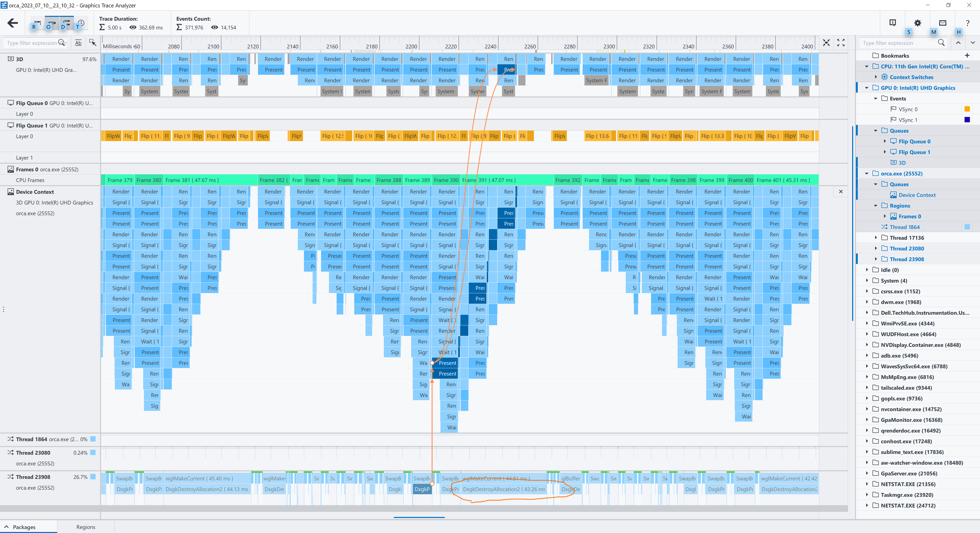Viewport: 980px width, 533px height.
Task: Switch to the Regions tab
Action: [85, 527]
